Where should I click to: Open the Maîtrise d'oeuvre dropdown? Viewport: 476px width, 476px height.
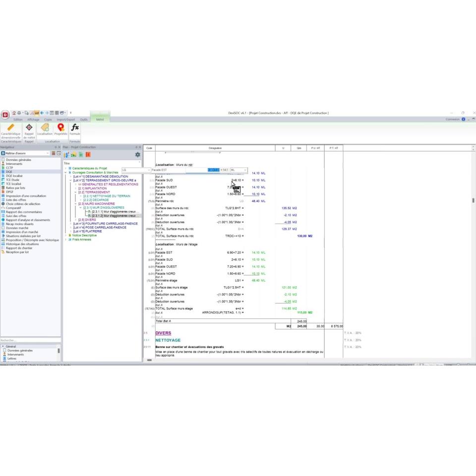48,153
